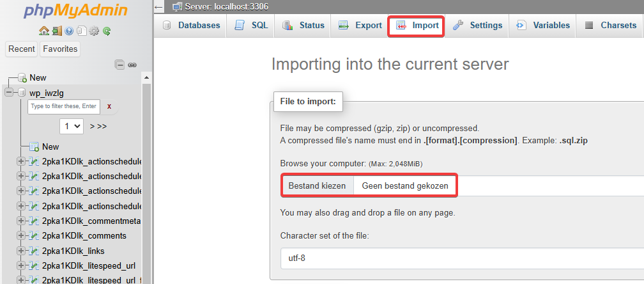Screen dimensions: 644x284
Task: Go to next page with single > link
Action: tap(92, 126)
